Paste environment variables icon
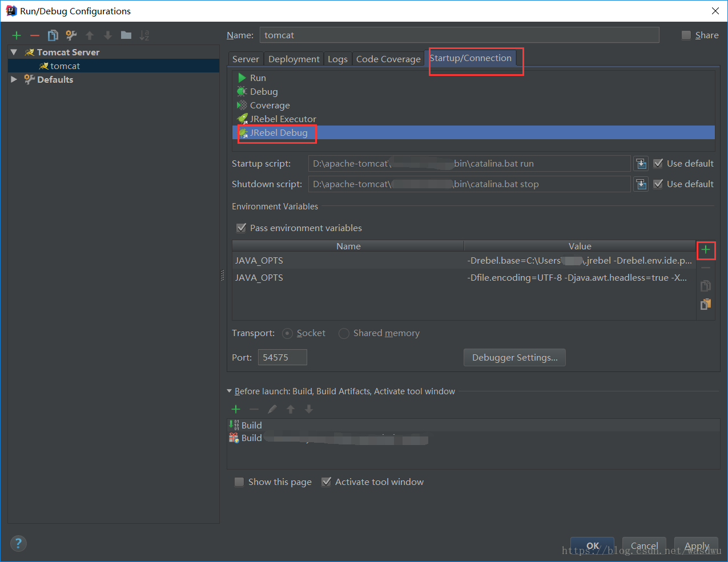 pos(706,304)
